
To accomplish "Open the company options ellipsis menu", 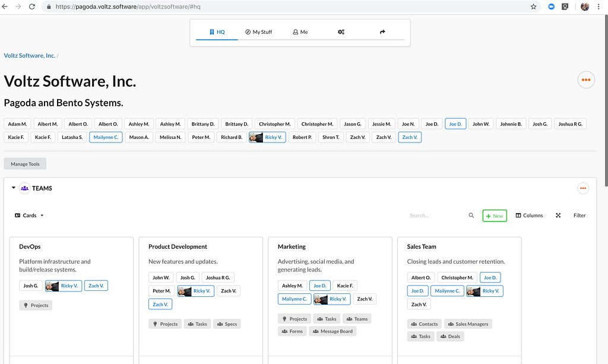I will coord(586,80).
